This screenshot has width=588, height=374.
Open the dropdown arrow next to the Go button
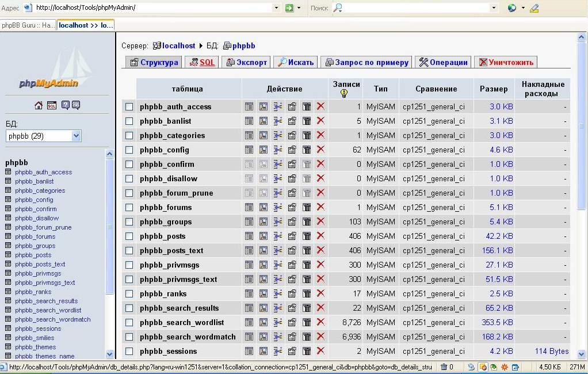pyautogui.click(x=299, y=7)
